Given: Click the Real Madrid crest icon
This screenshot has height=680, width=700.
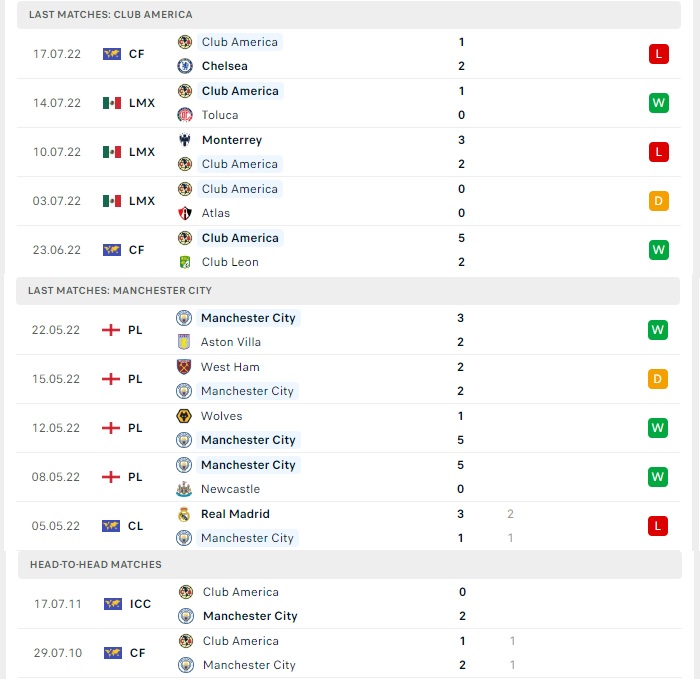Looking at the screenshot, I should click(184, 514).
